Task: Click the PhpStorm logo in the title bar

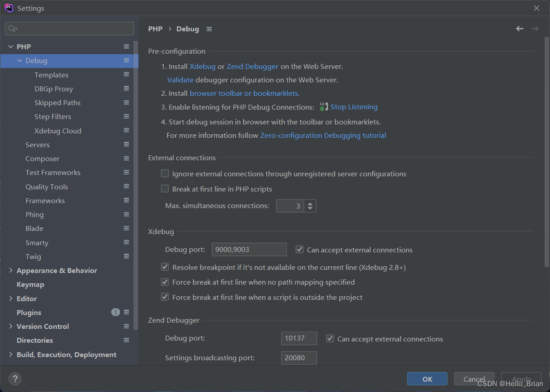Action: pyautogui.click(x=9, y=8)
